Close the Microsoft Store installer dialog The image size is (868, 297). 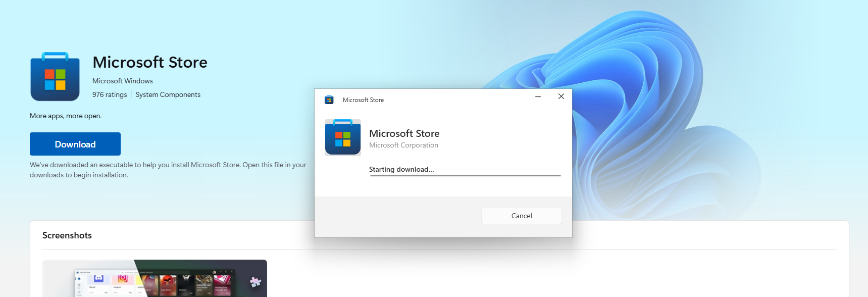tap(561, 96)
